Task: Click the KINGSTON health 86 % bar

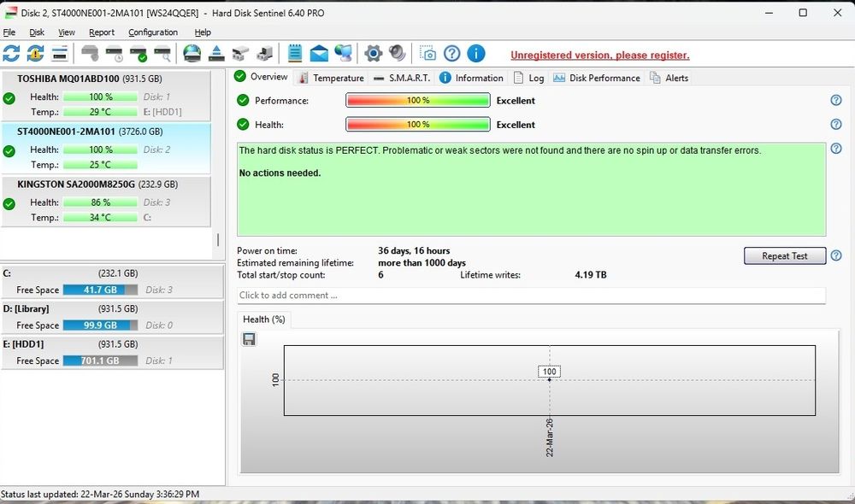Action: (x=100, y=202)
